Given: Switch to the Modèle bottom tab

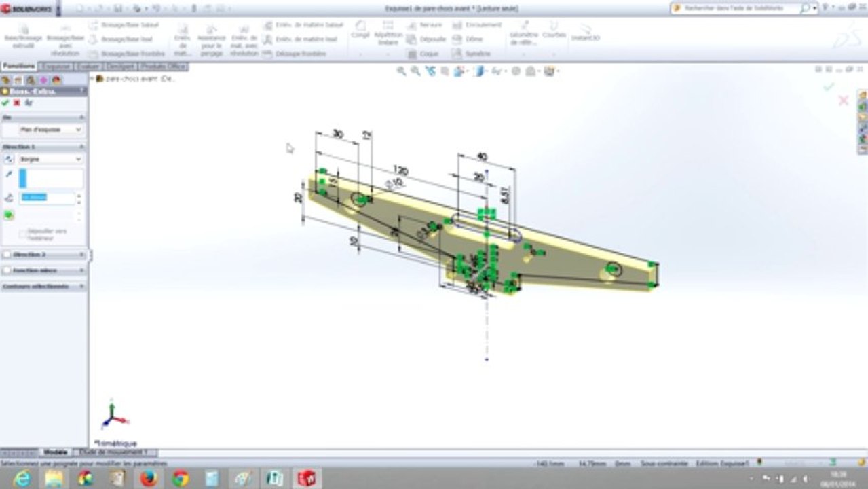Looking at the screenshot, I should (55, 452).
